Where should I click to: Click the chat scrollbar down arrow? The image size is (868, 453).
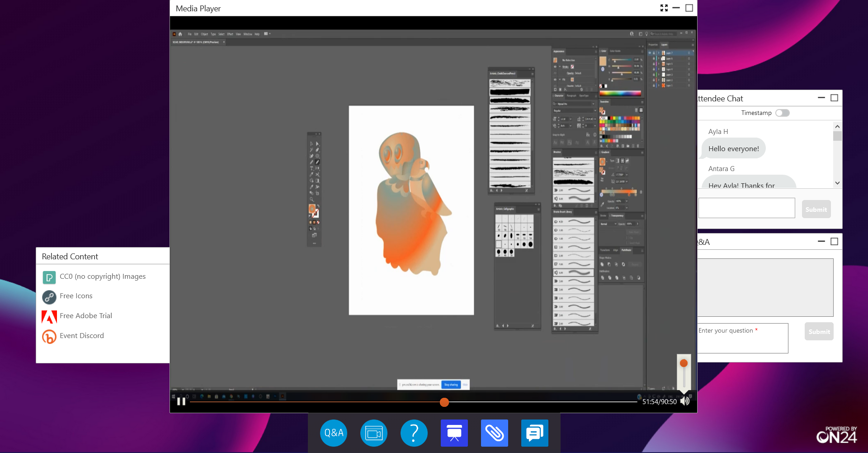837,183
